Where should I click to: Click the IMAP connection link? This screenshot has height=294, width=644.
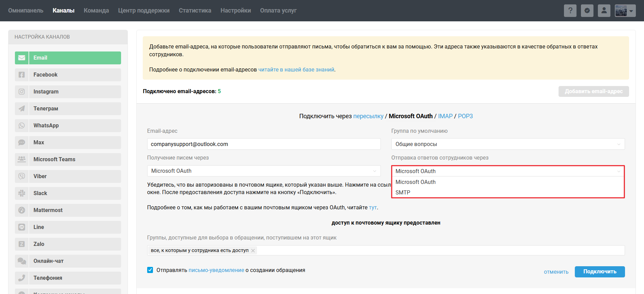[445, 116]
